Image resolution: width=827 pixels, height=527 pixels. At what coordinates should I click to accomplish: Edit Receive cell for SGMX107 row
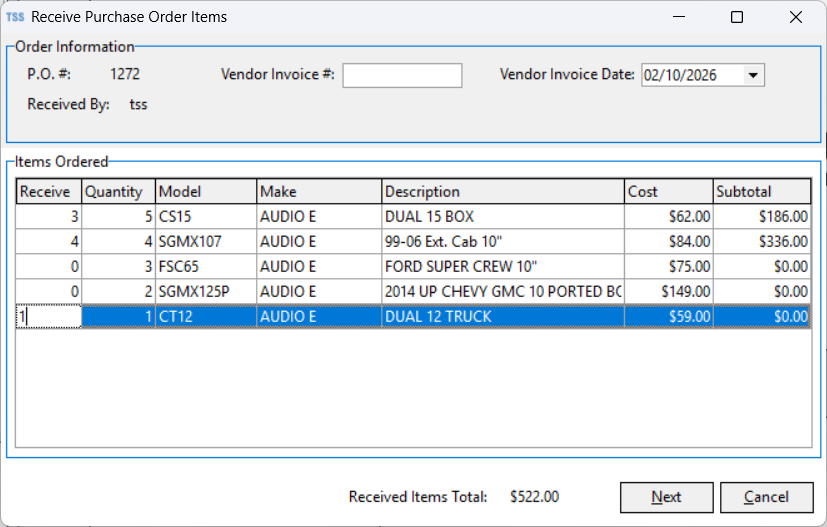pyautogui.click(x=48, y=241)
